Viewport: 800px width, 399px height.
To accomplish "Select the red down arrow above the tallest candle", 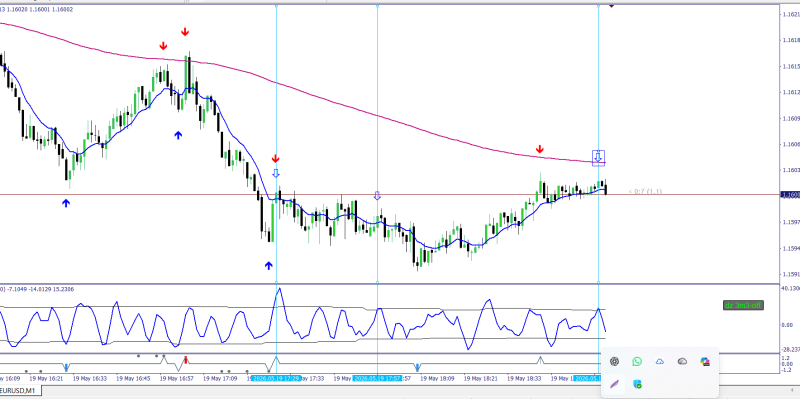I will point(185,33).
